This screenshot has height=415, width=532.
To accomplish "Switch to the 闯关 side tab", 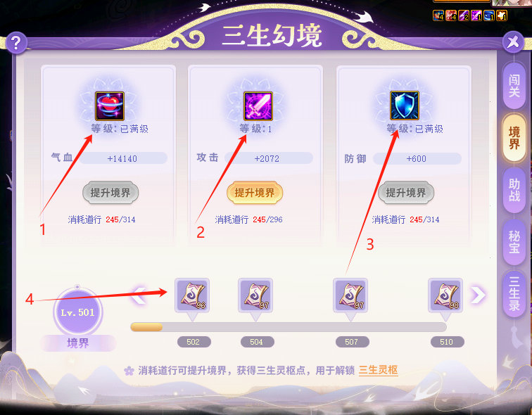I will pos(514,86).
